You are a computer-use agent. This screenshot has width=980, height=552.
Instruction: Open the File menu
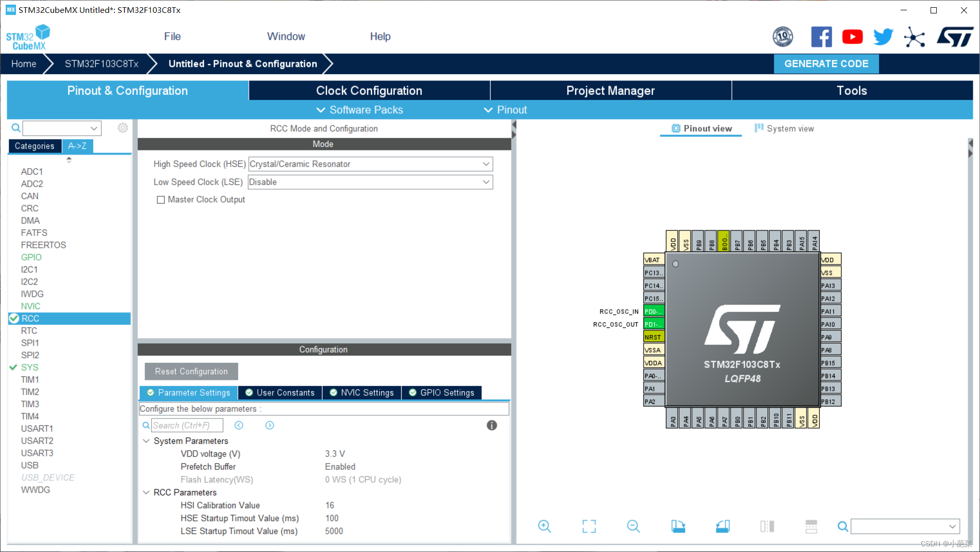click(x=172, y=37)
